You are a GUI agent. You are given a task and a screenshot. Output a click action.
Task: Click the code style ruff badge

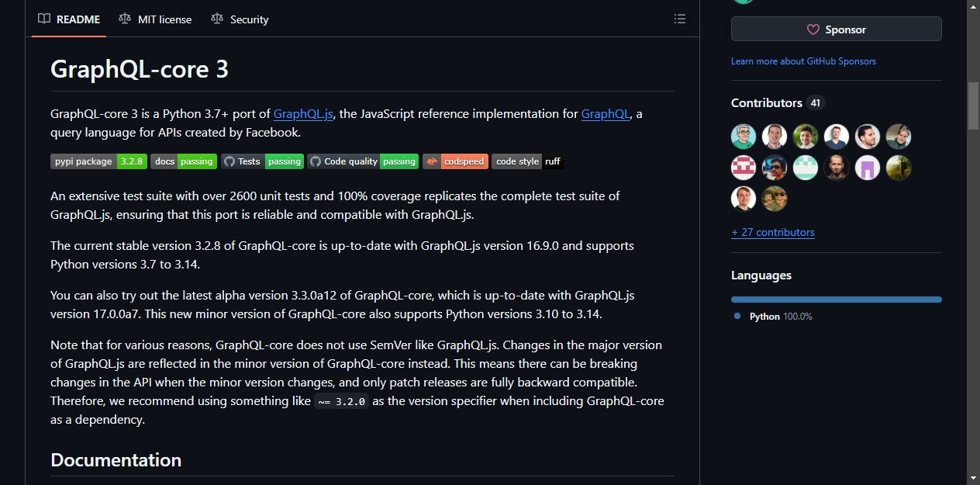coord(528,161)
